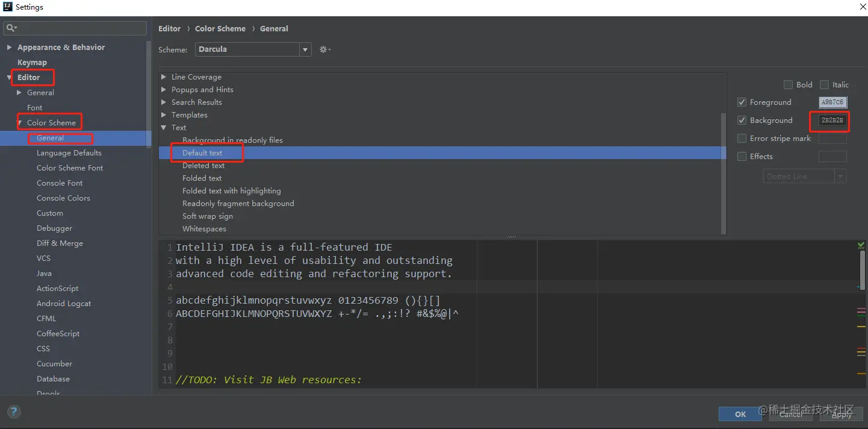Open Console Colors page
The width and height of the screenshot is (868, 429).
[x=63, y=198]
